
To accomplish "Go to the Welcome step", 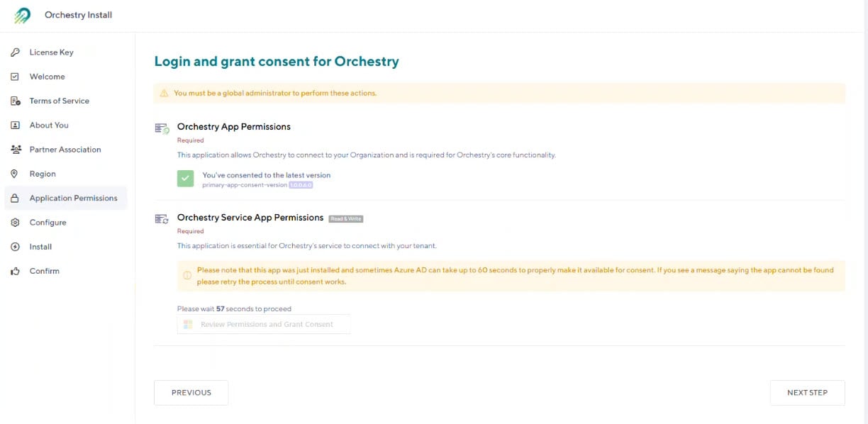I will coord(66,77).
